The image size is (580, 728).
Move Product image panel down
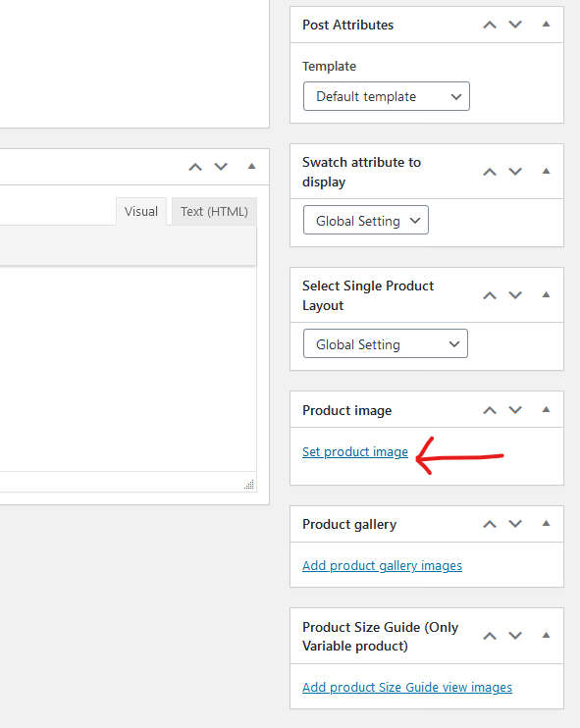pos(515,410)
